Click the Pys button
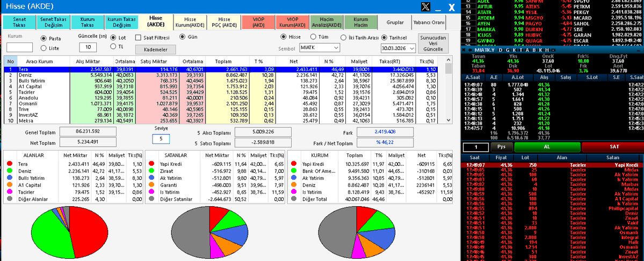The image size is (644, 261). pos(502,146)
